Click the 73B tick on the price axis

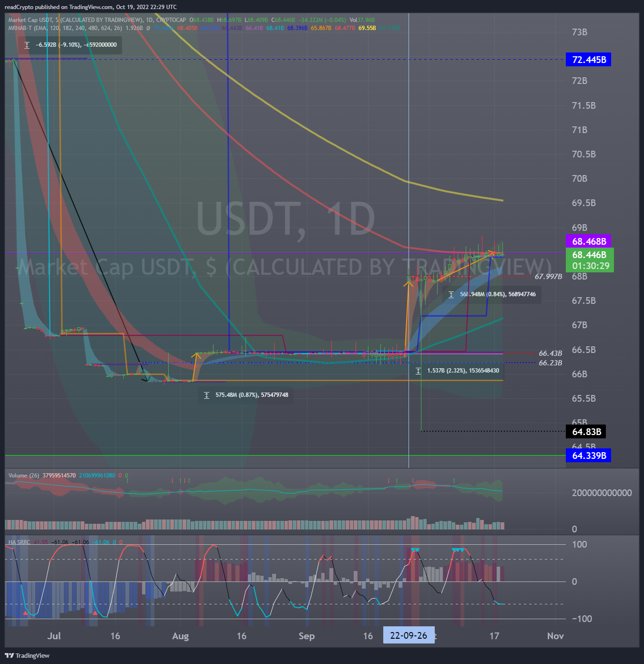click(580, 32)
